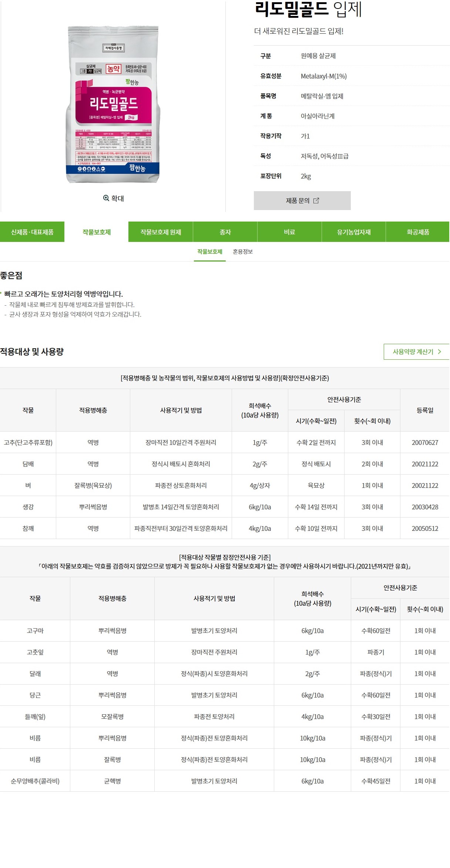This screenshot has width=450, height=868.
Task: Open the 사용약량 계산기 button
Action: click(416, 352)
